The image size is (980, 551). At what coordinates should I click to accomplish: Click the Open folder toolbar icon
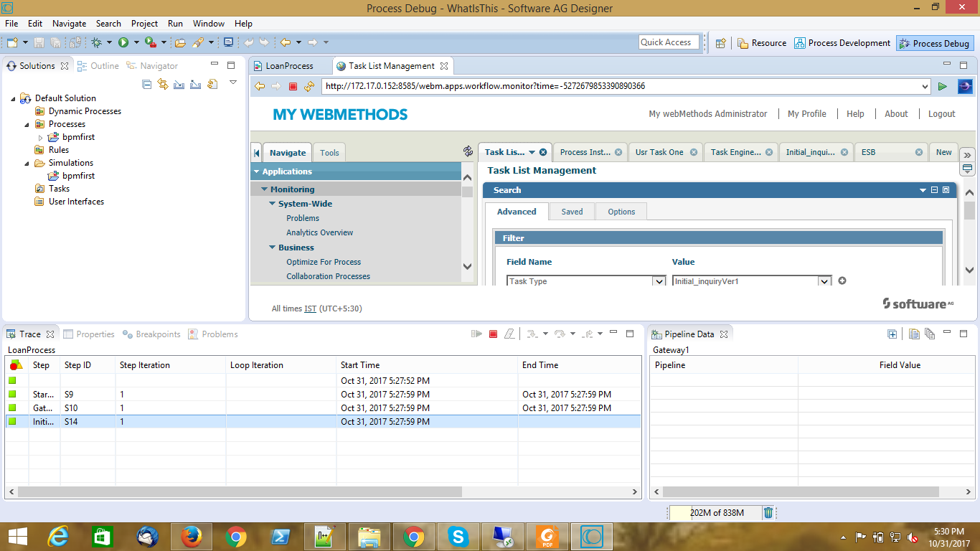(x=181, y=42)
